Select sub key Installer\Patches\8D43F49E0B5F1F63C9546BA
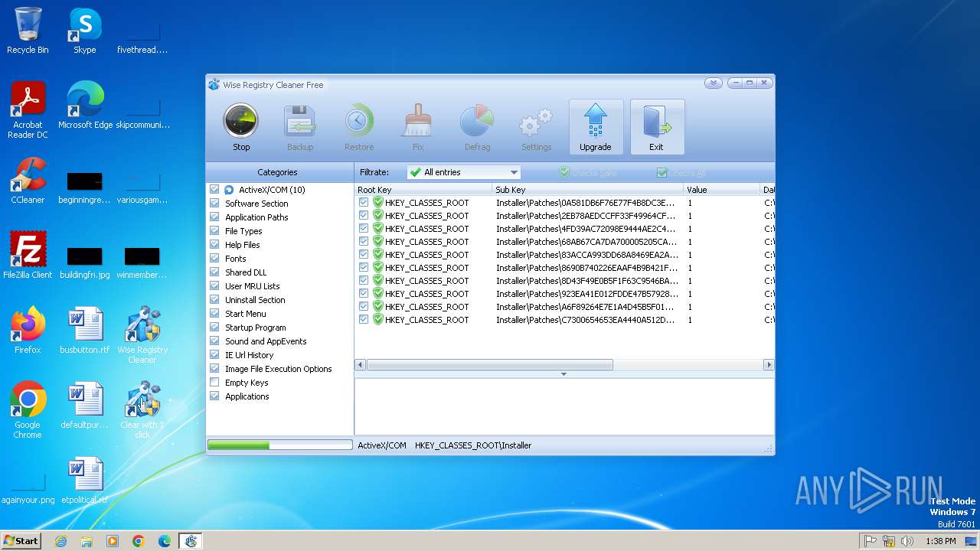Image resolution: width=980 pixels, height=551 pixels. pos(586,281)
